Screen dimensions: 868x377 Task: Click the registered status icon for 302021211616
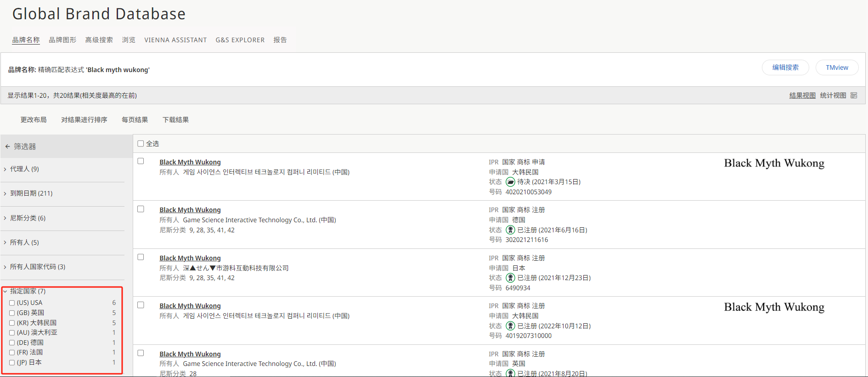[x=510, y=230]
